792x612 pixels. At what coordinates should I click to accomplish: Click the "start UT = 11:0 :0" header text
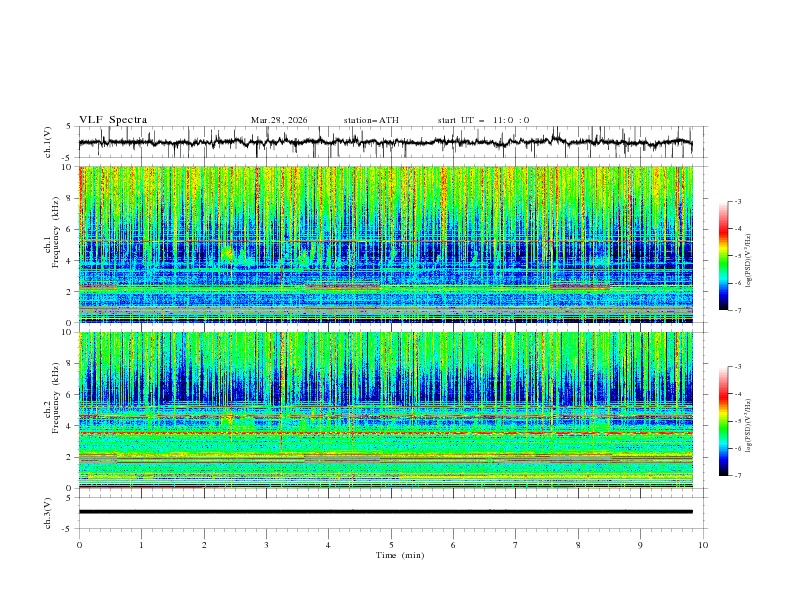[x=483, y=120]
